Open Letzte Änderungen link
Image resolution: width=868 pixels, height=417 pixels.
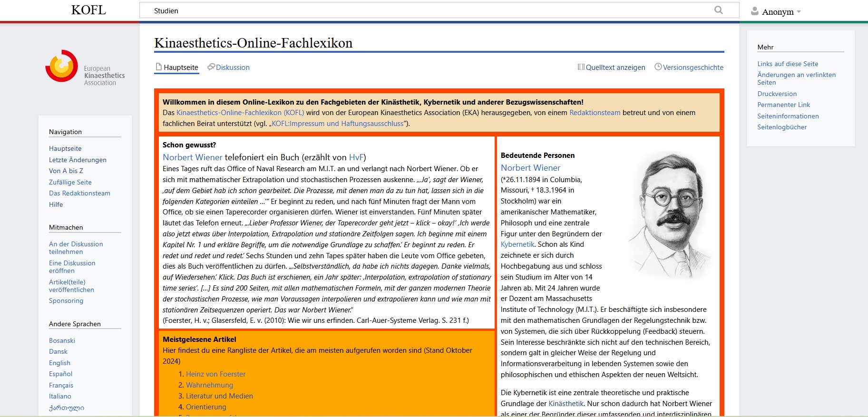point(78,160)
